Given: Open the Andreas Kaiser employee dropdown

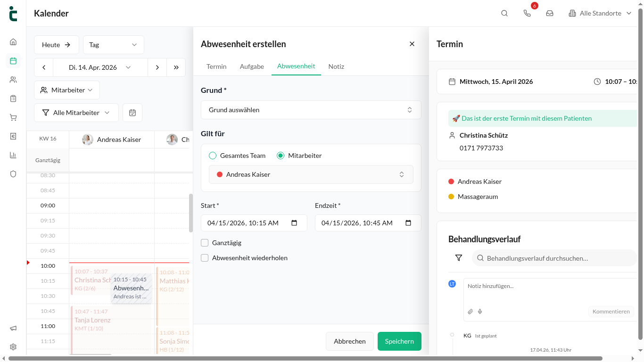Looking at the screenshot, I should 311,174.
